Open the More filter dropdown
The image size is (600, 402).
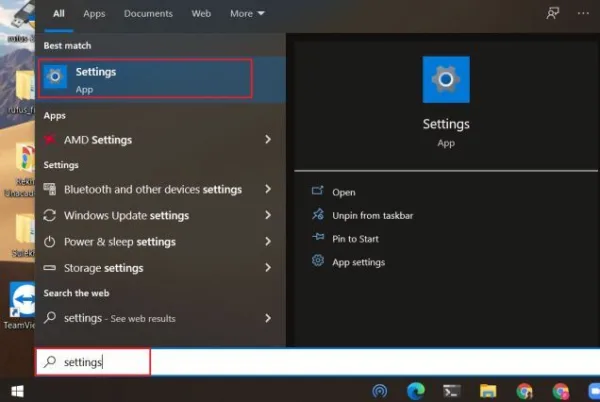(x=247, y=14)
